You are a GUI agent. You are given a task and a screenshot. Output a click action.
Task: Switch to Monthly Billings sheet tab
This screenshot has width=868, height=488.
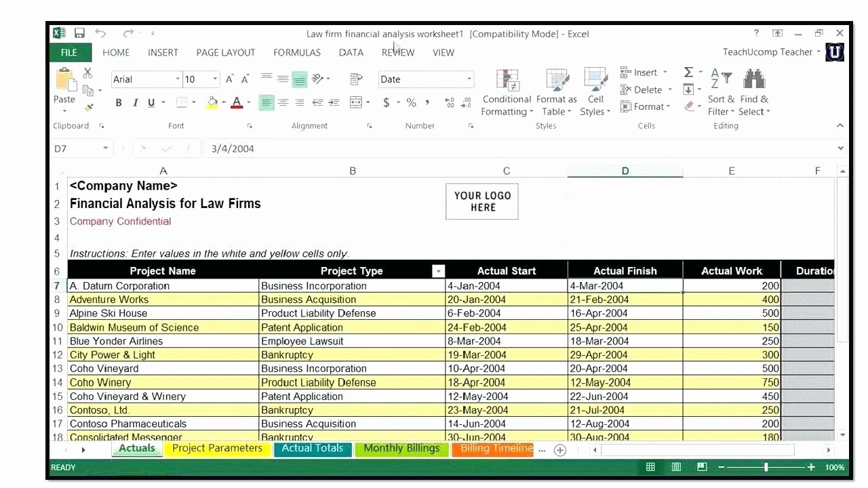click(401, 449)
